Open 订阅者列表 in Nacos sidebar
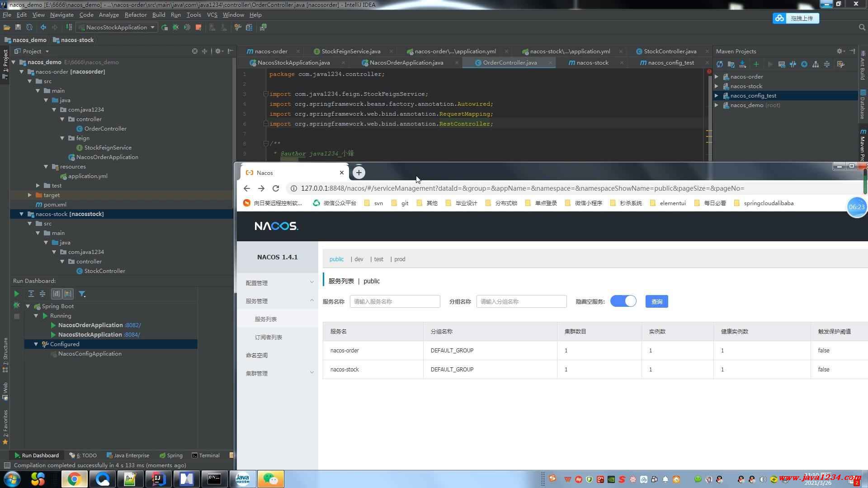This screenshot has height=488, width=868. 269,337
